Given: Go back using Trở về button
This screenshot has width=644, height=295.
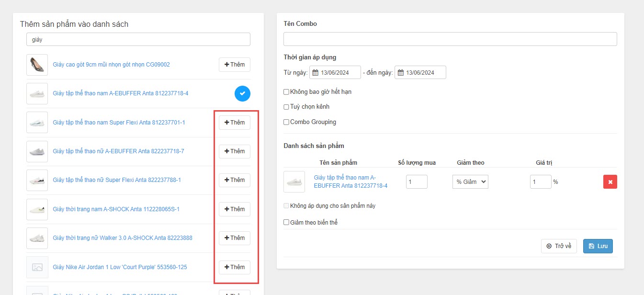Looking at the screenshot, I should coord(559,246).
